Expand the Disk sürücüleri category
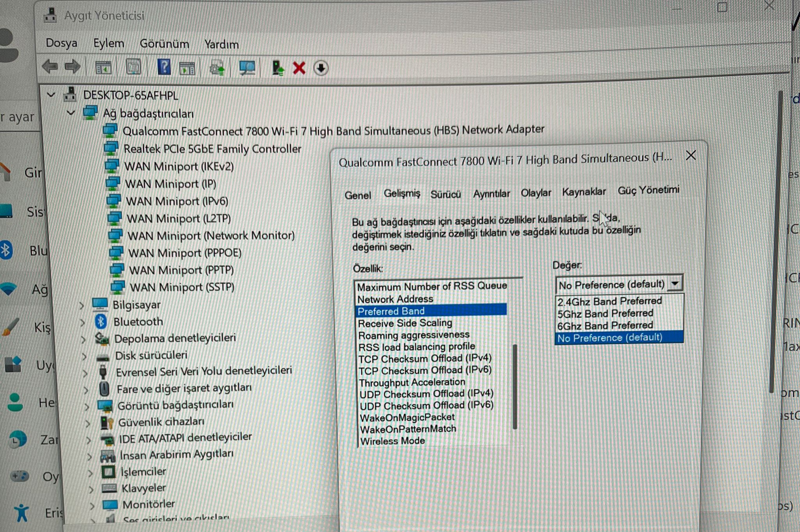 (x=84, y=356)
